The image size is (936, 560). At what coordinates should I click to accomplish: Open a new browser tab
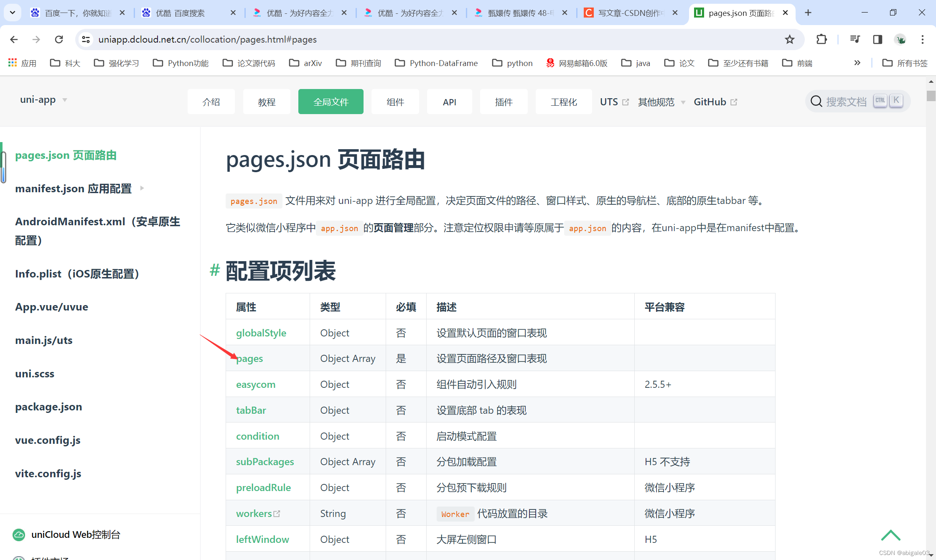tap(808, 13)
